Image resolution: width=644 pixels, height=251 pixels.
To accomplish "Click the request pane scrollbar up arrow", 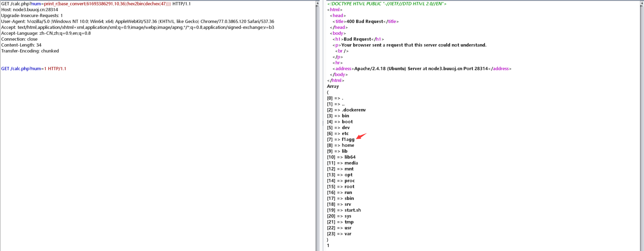I will click(317, 3).
